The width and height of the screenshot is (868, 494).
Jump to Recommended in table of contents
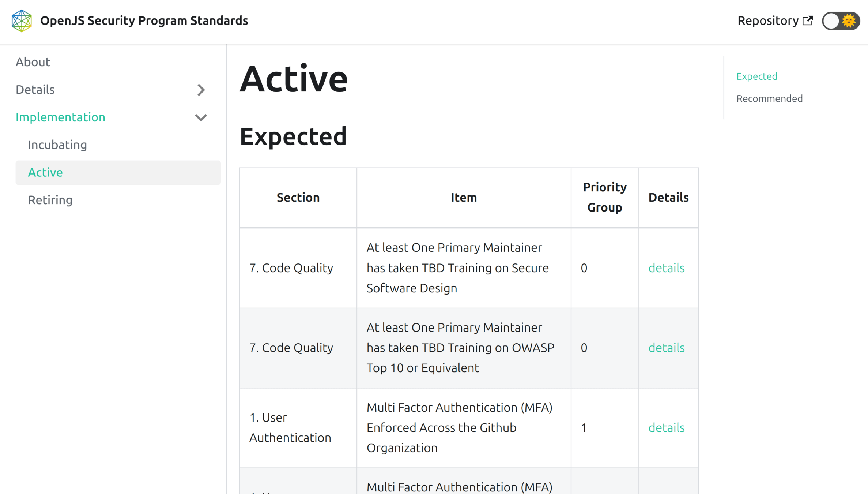(x=769, y=99)
